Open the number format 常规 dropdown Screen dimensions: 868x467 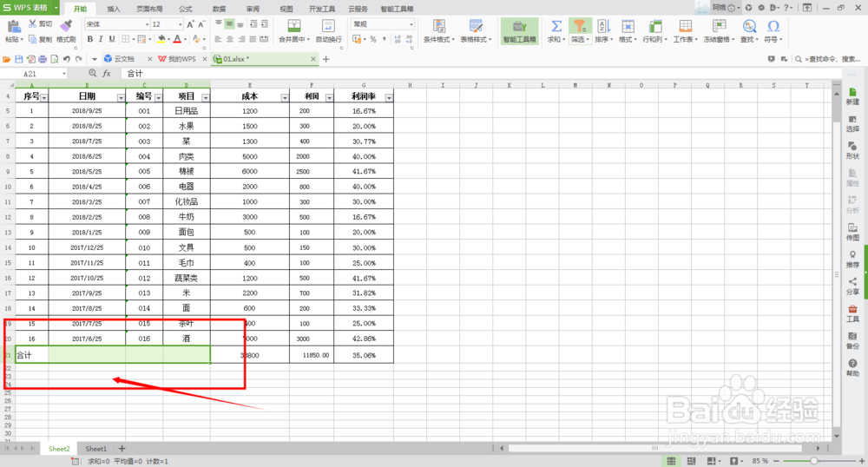tap(411, 24)
